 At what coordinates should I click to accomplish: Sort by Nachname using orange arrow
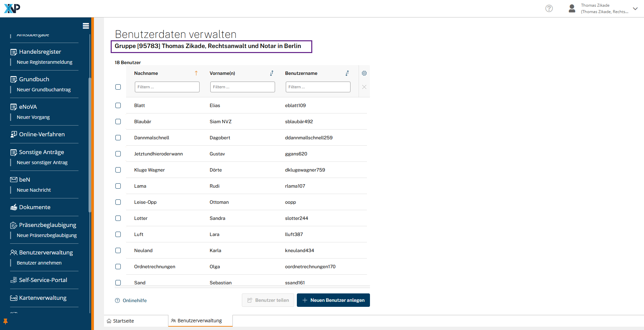click(x=196, y=73)
